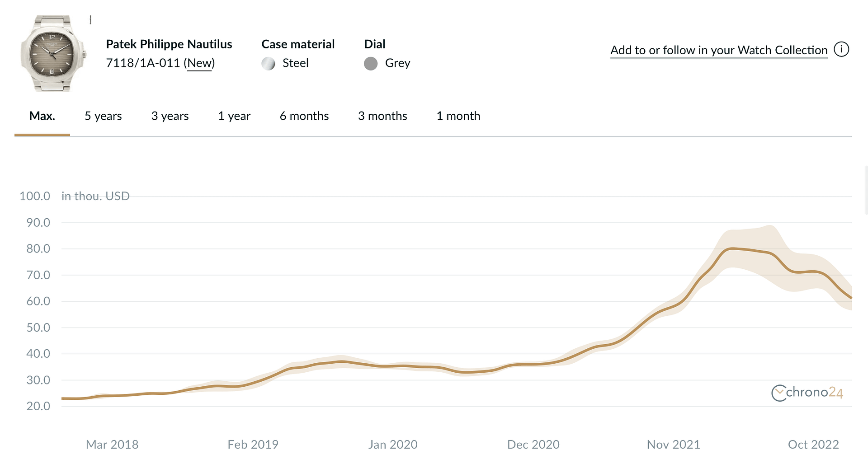Open the Patek Philippe Nautilus watch thumbnail
The width and height of the screenshot is (868, 473).
pyautogui.click(x=53, y=53)
